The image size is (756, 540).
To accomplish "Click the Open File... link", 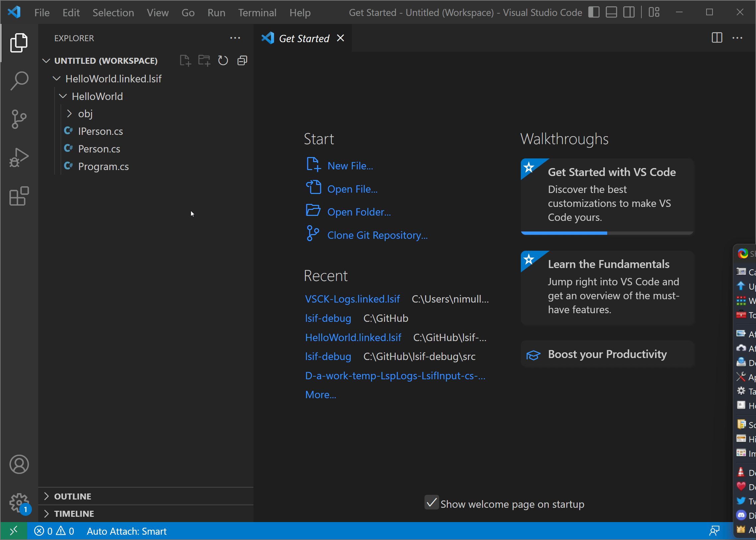I will click(352, 189).
